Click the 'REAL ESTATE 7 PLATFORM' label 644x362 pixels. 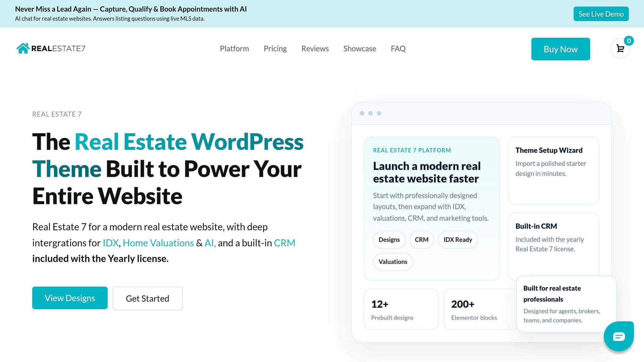tap(412, 150)
